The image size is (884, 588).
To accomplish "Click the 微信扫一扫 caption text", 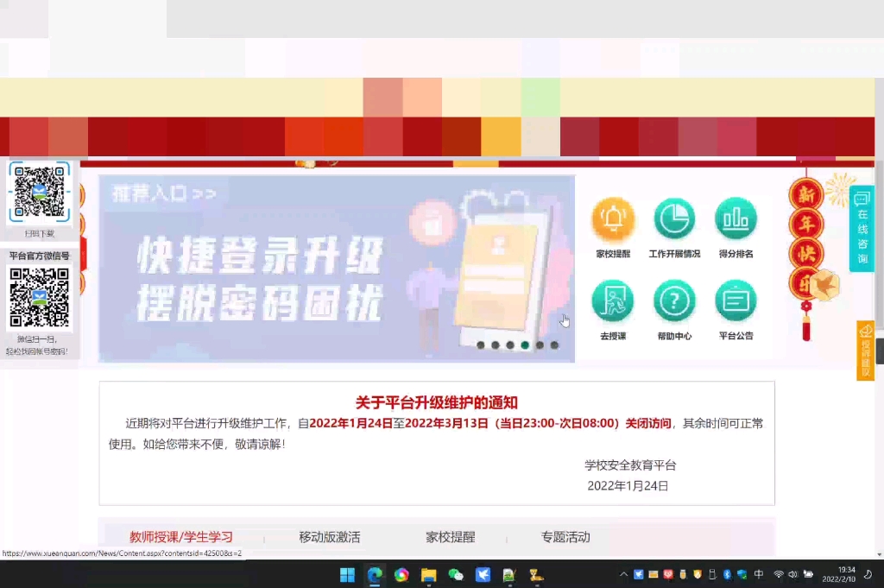I will click(37, 339).
